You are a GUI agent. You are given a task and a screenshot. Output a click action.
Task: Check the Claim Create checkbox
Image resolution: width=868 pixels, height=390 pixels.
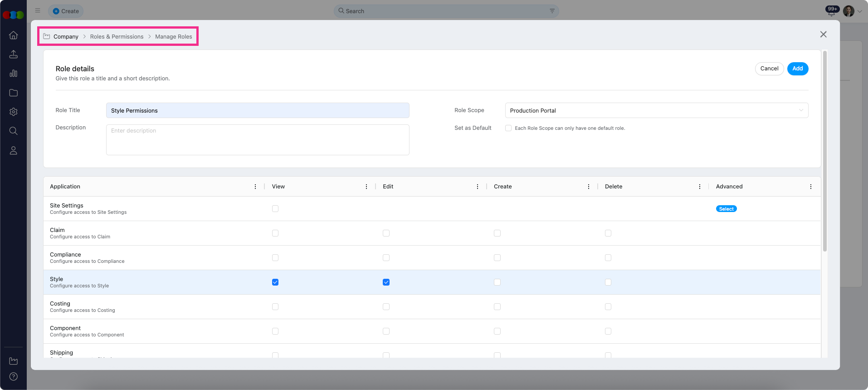(x=497, y=233)
